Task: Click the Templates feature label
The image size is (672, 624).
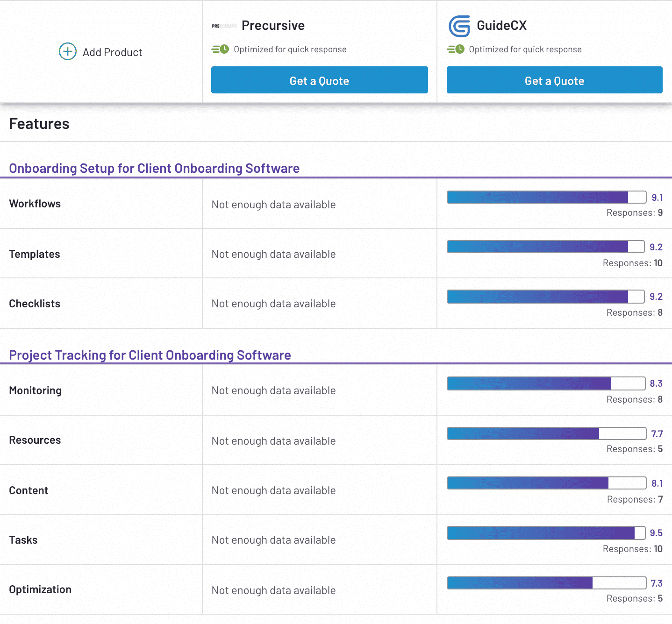Action: tap(35, 254)
